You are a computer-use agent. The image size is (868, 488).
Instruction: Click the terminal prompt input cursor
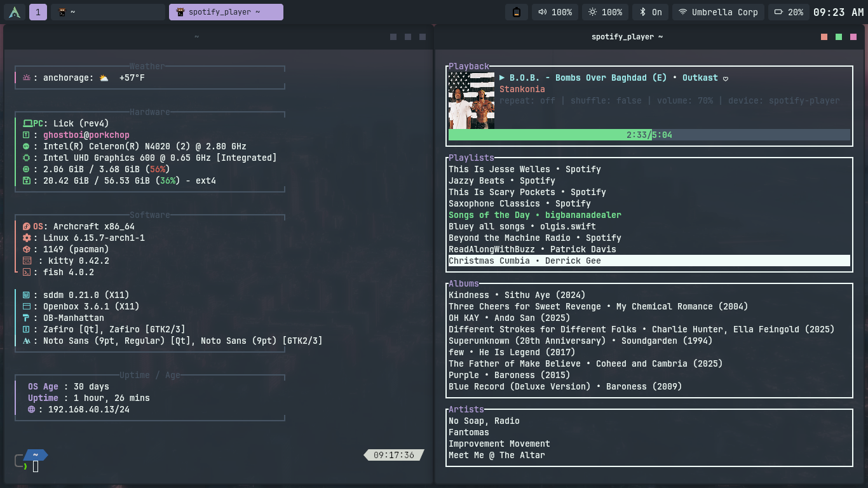36,466
